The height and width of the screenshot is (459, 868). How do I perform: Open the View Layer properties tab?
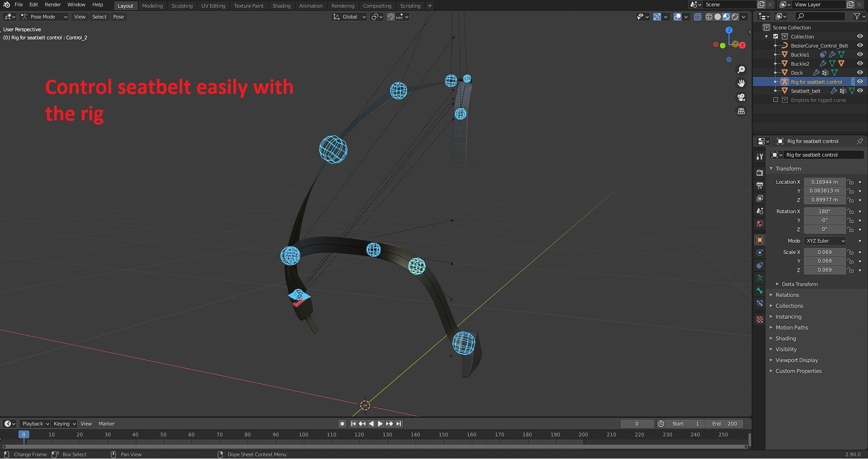(x=760, y=198)
